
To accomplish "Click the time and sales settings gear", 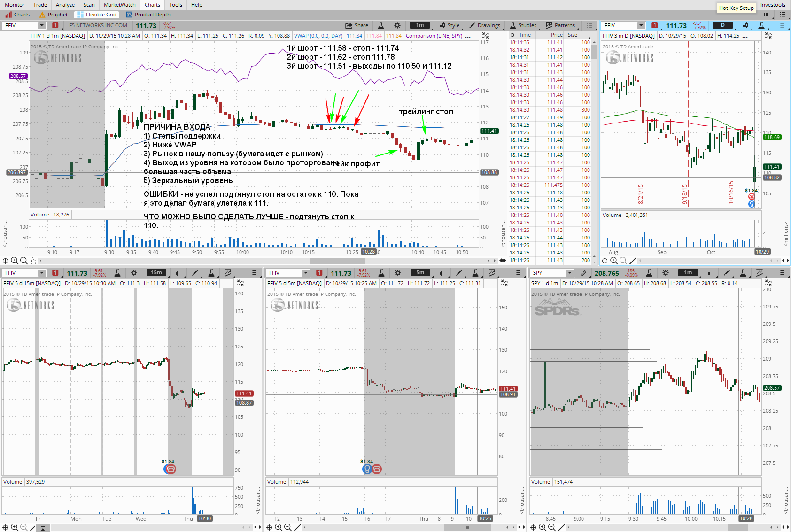I will point(512,35).
